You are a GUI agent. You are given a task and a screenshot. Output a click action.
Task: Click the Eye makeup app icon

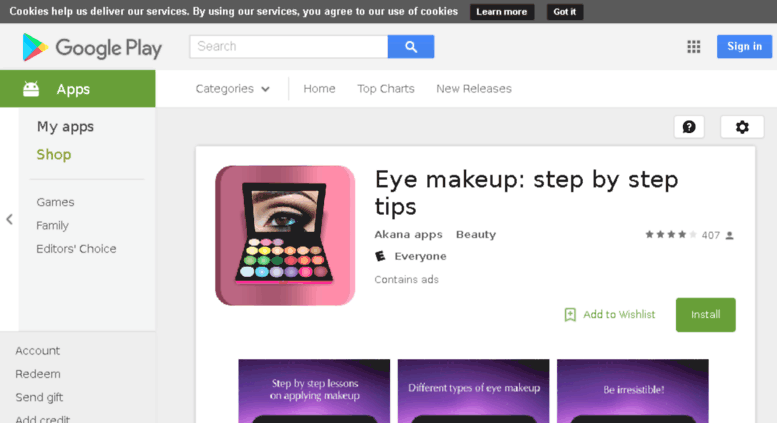point(285,235)
